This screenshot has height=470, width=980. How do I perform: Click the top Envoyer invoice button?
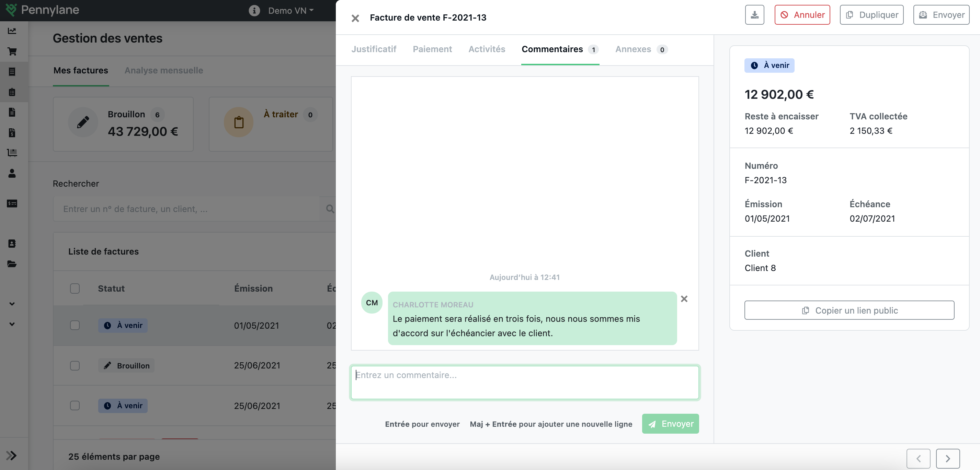pos(941,15)
